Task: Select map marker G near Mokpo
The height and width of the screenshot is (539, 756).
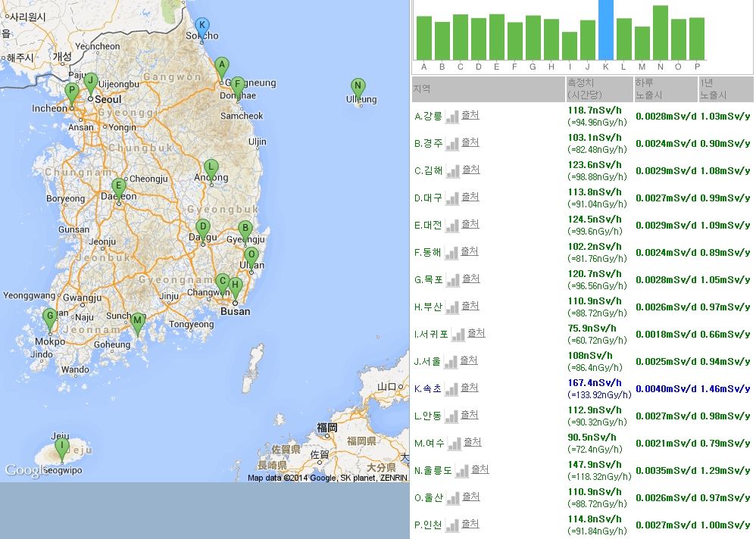Action: coord(50,317)
